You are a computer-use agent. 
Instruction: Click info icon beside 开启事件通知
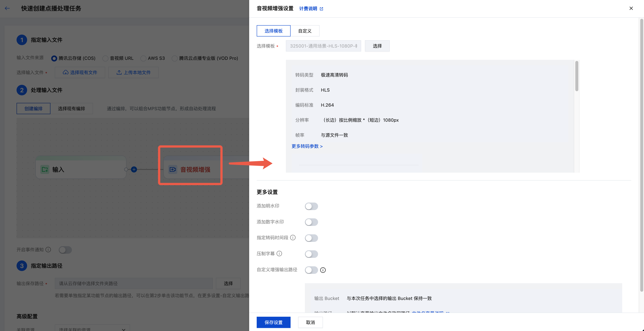click(x=48, y=250)
